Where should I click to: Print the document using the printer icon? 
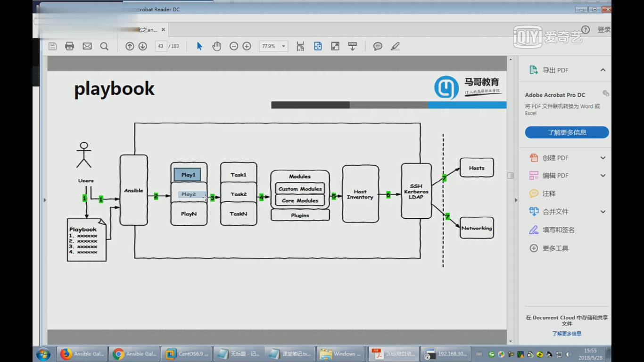(70, 46)
